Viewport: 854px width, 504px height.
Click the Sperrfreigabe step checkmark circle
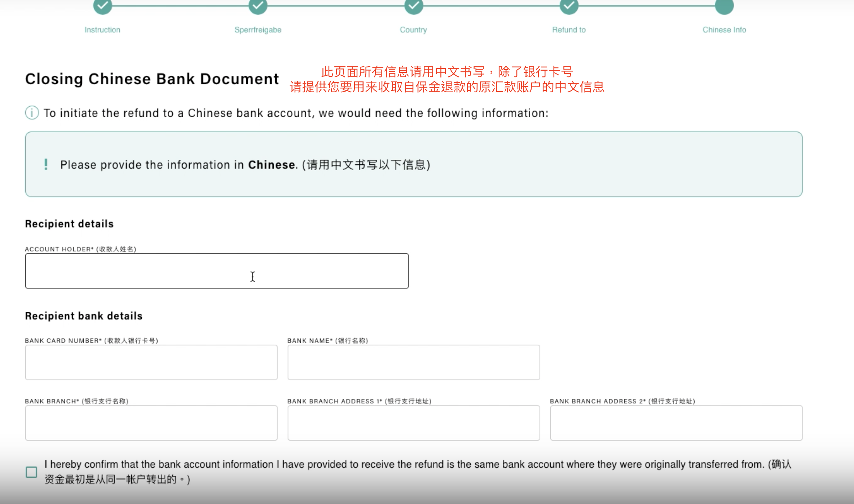tap(258, 5)
